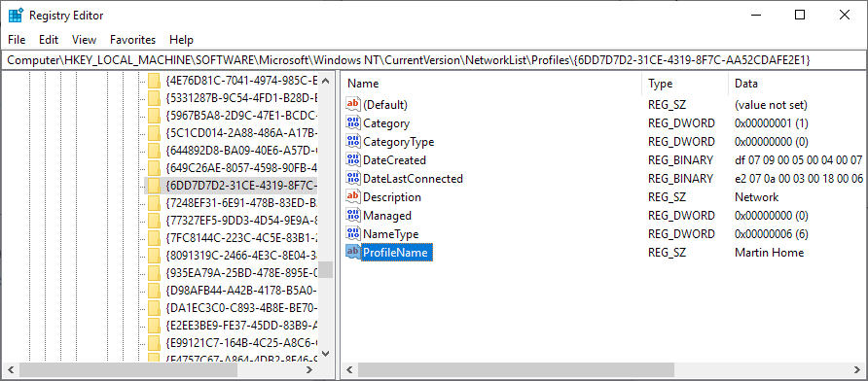Screen dimensions: 868x381
Task: Click tree pane vertical scrollbar up arrow
Action: [x=325, y=81]
